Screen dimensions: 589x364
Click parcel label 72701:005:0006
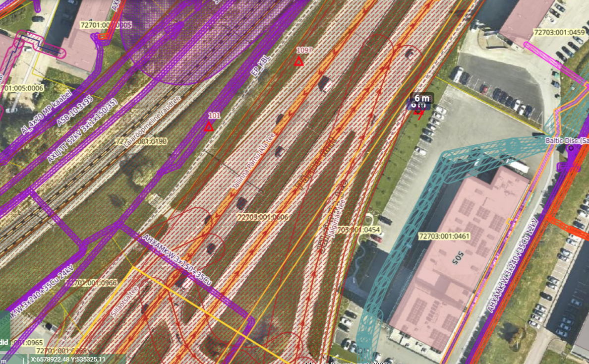tap(22, 88)
